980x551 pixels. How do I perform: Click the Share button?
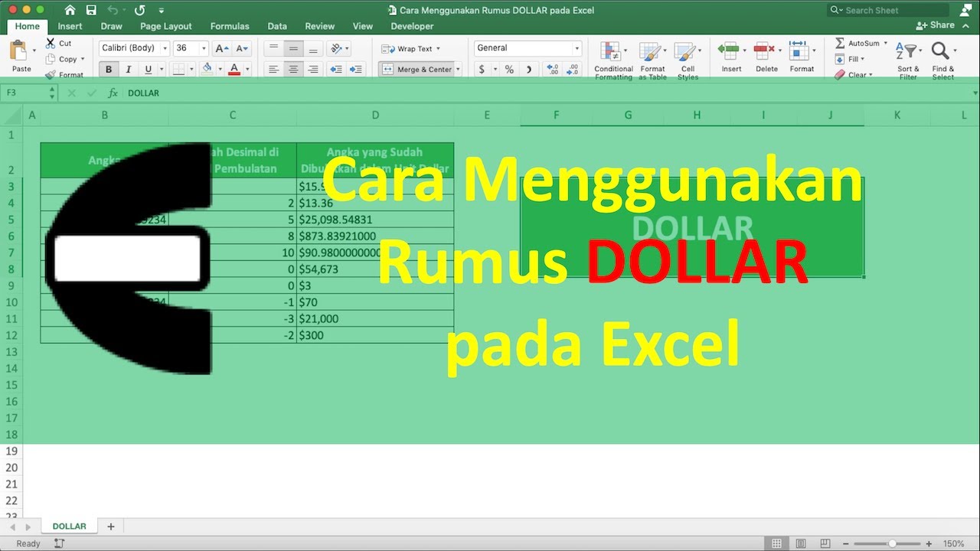click(x=936, y=25)
